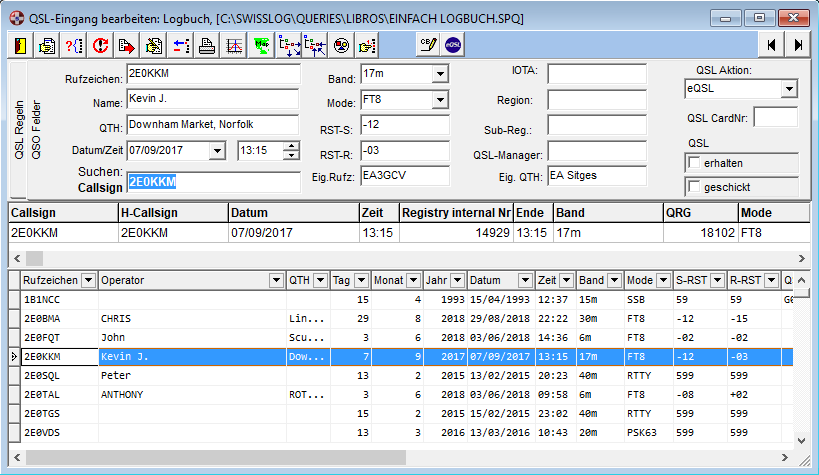The image size is (819, 475).
Task: Tick the QSL 'geschickt' checkbox
Action: point(694,187)
